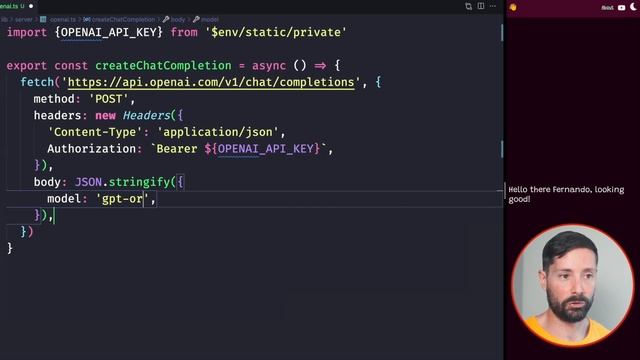Open the More Actions ellipsis menu
The image size is (640, 360).
pos(493,6)
